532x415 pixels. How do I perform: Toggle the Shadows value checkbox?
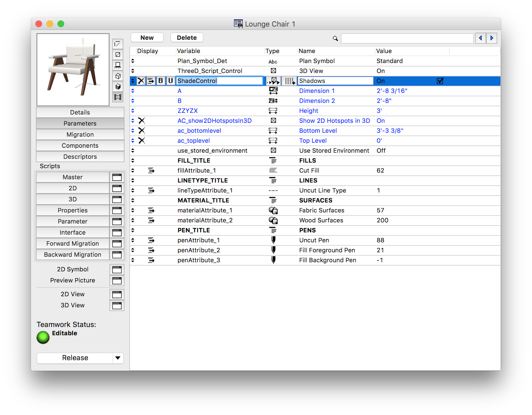coord(440,81)
